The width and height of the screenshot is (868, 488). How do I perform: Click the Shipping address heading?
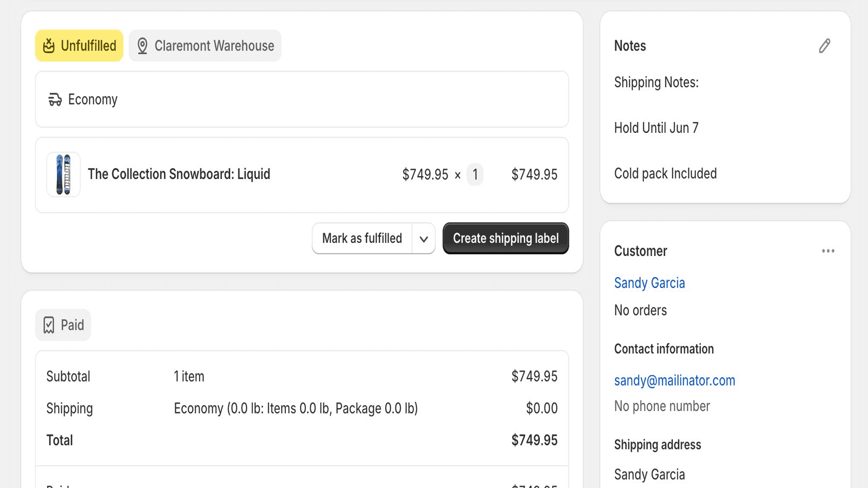658,445
